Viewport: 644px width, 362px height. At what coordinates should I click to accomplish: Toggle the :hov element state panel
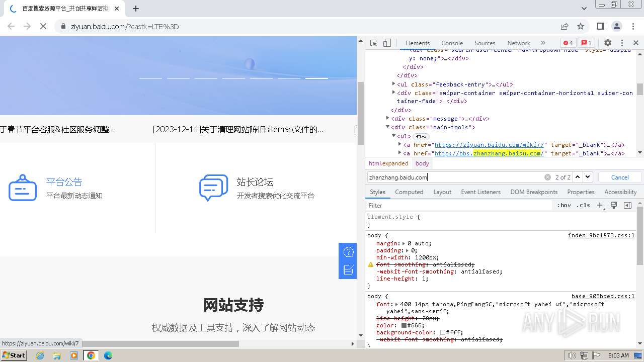click(x=563, y=205)
